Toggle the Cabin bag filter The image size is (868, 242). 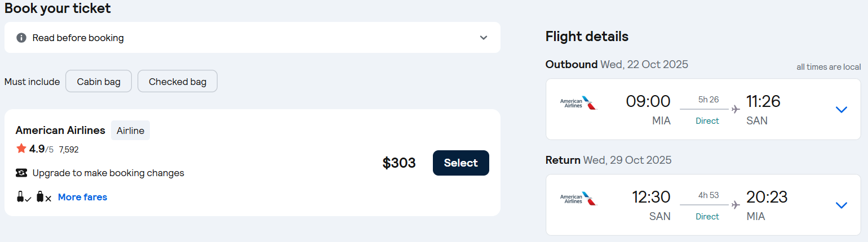[99, 82]
